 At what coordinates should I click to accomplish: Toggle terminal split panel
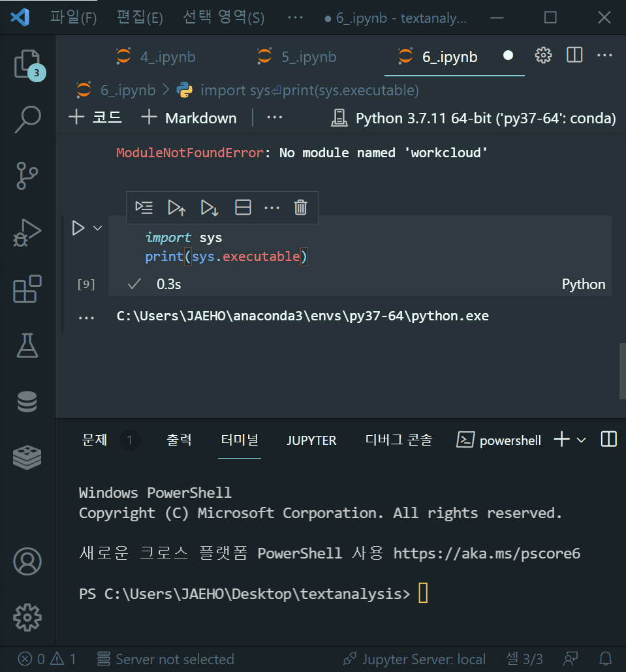[x=608, y=439]
